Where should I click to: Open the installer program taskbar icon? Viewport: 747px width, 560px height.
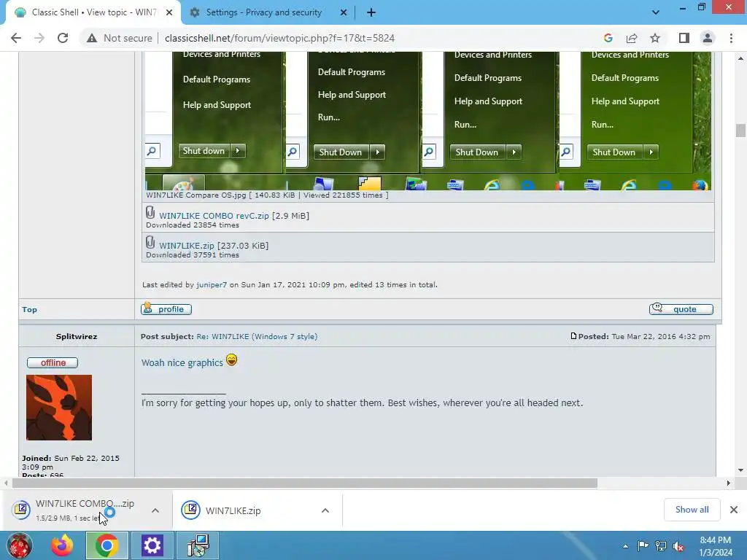click(198, 545)
